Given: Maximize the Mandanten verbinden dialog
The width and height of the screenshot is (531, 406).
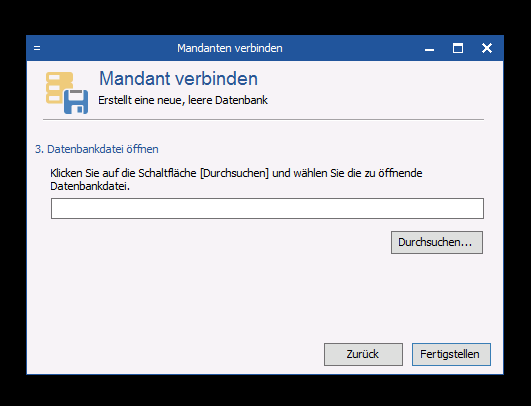Looking at the screenshot, I should [458, 48].
